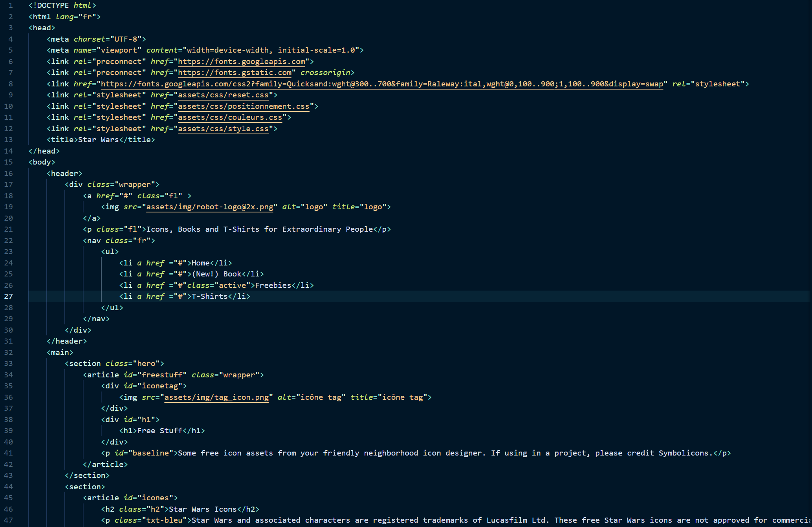Click the Free Stuff h1 text
Viewport: 812px width, 527px height.
click(x=159, y=431)
